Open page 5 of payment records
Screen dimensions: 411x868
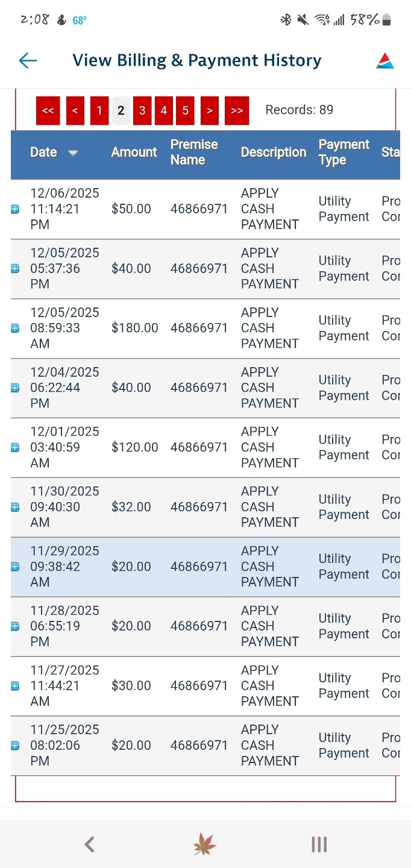point(185,111)
